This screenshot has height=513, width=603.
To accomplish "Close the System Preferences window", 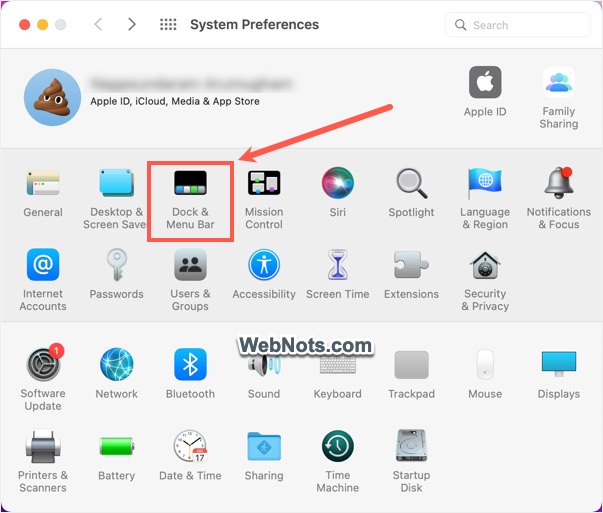I will [25, 25].
